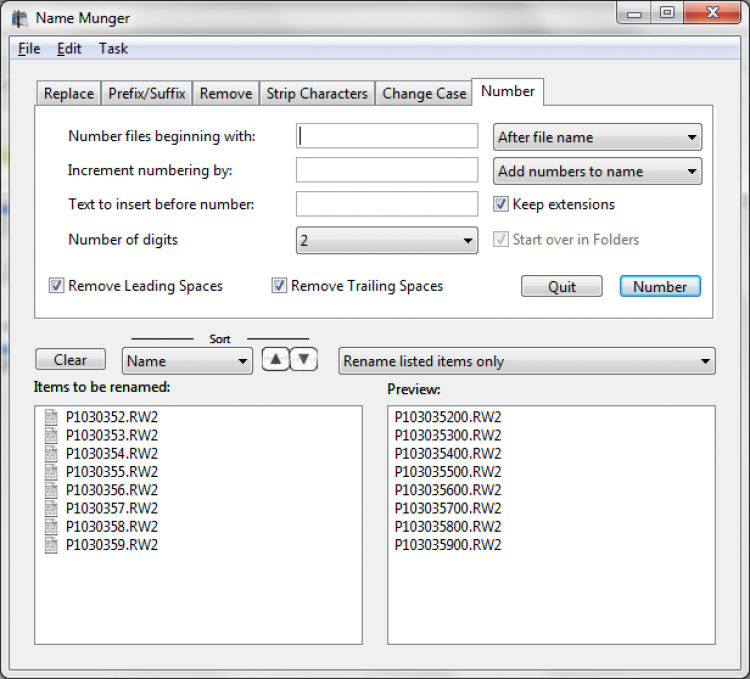Maximize the Name Munger window
The height and width of the screenshot is (679, 750).
click(x=667, y=12)
